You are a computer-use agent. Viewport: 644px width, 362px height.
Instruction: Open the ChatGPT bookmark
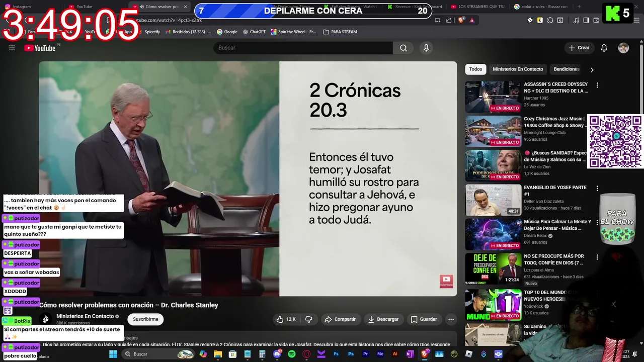[x=254, y=32]
